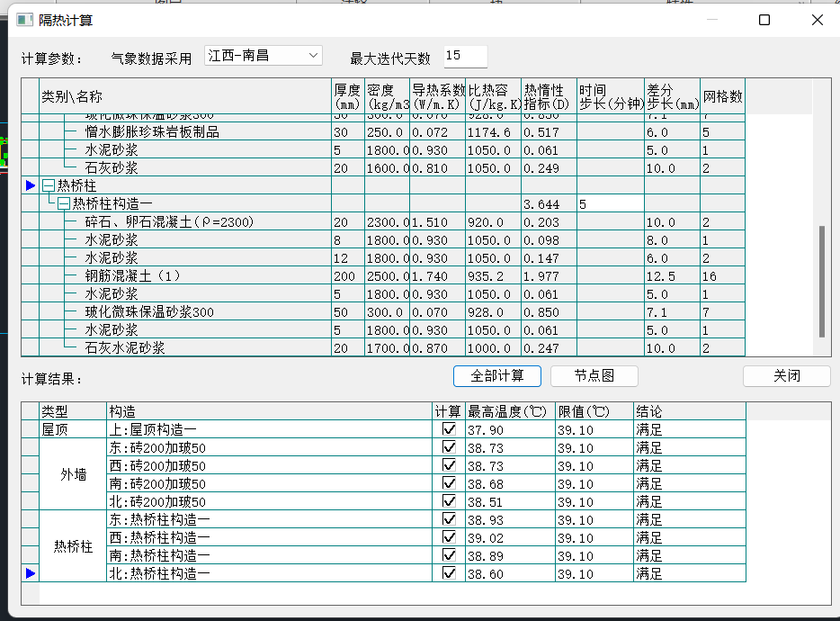Toggle checkbox for 北:热桥柱构造一
The height and width of the screenshot is (621, 840).
coord(449,573)
